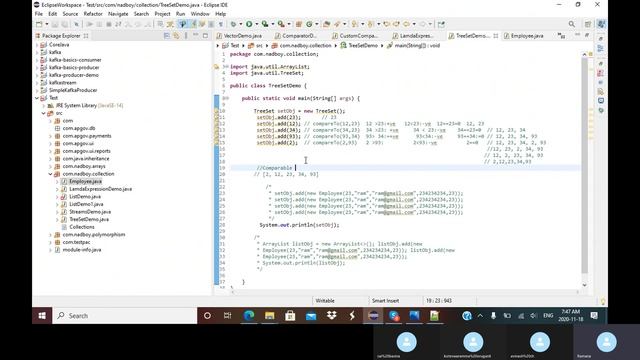Image resolution: width=640 pixels, height=360 pixels.
Task: Collapse the Test project
Action: pos(37,98)
